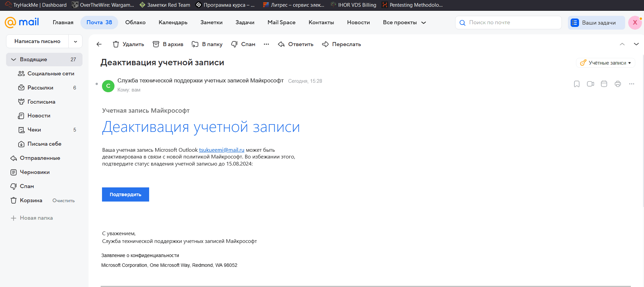
Task: Click the unread dot beside sender avatar
Action: 97,84
